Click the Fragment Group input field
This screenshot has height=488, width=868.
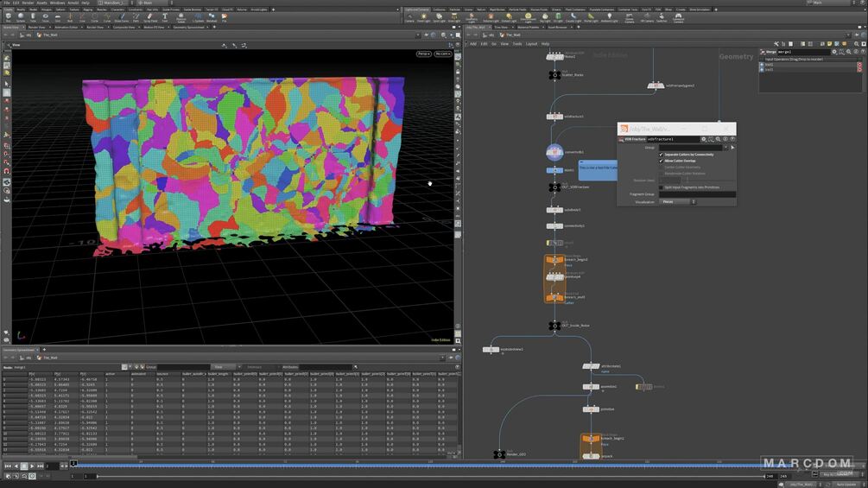click(x=696, y=194)
